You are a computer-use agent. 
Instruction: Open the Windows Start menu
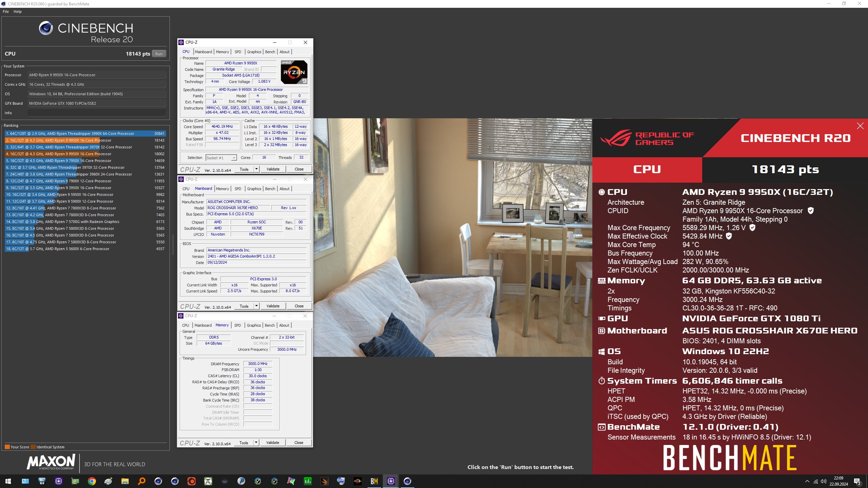8,481
